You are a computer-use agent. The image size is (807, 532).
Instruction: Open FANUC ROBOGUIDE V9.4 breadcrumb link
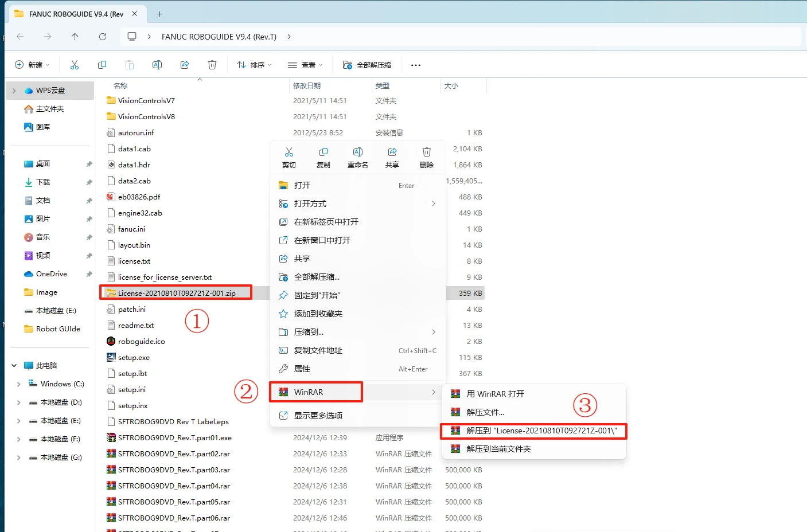click(219, 36)
